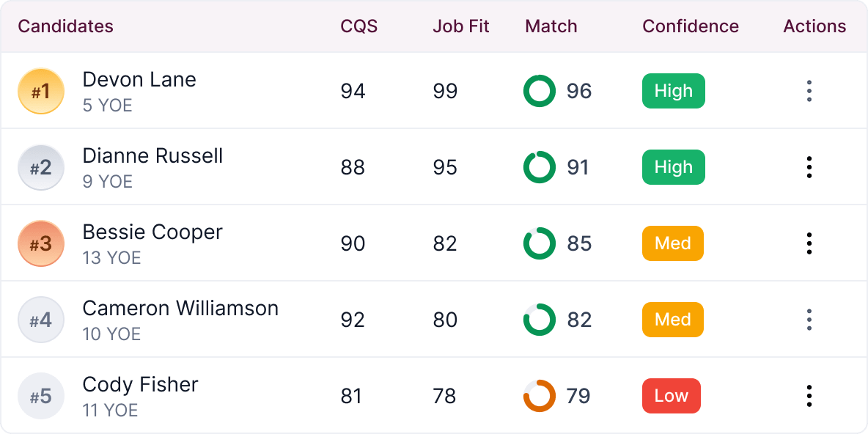
Task: Open the actions menu for Devon Lane
Action: click(x=809, y=91)
